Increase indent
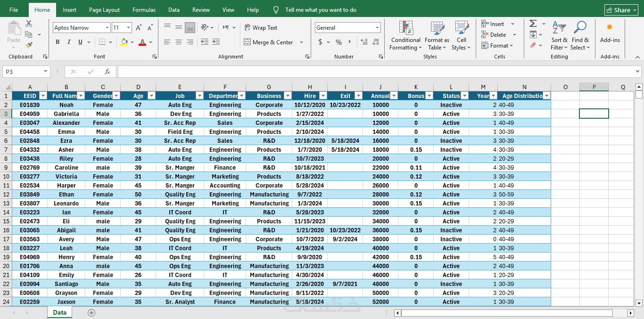644x319 pixels. tap(217, 42)
